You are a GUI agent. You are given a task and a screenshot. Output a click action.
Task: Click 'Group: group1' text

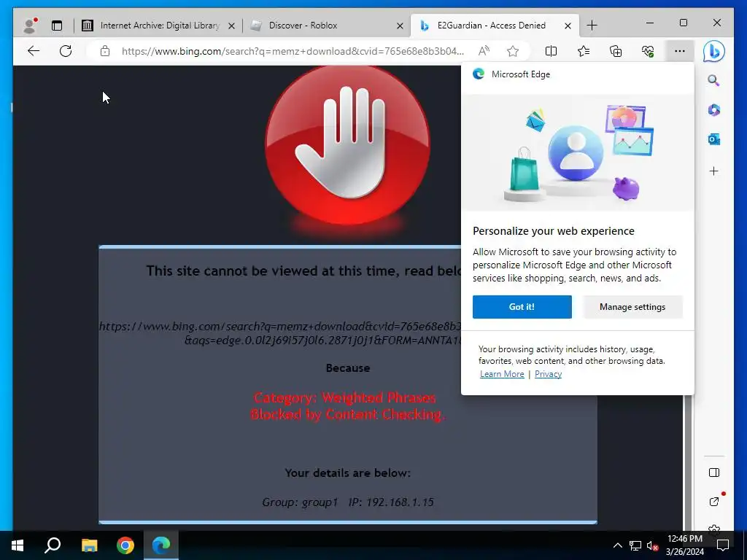click(300, 502)
